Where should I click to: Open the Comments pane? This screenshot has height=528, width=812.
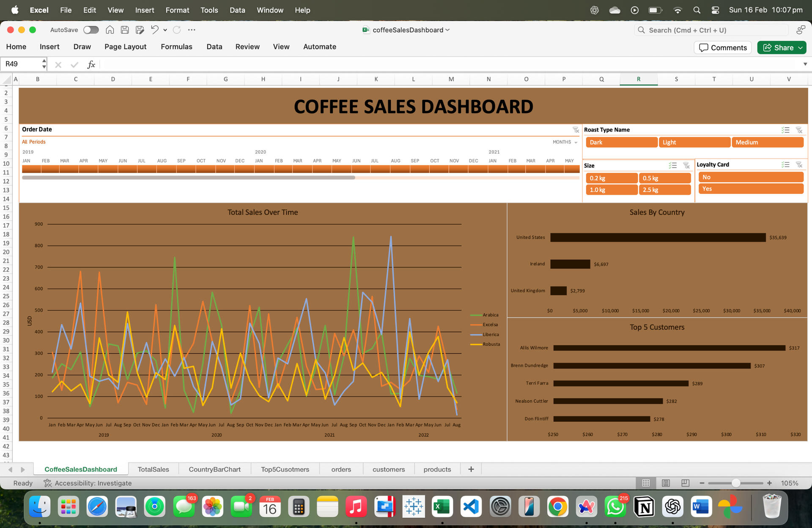click(723, 48)
